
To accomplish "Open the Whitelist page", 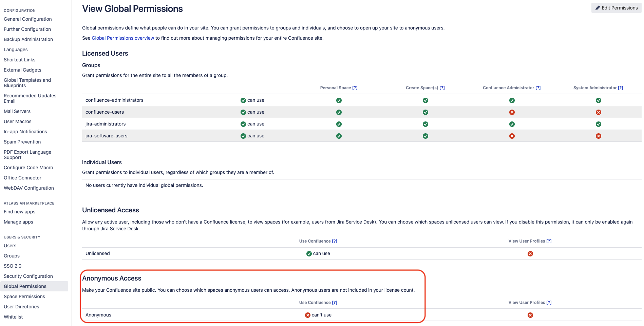I will (x=13, y=317).
